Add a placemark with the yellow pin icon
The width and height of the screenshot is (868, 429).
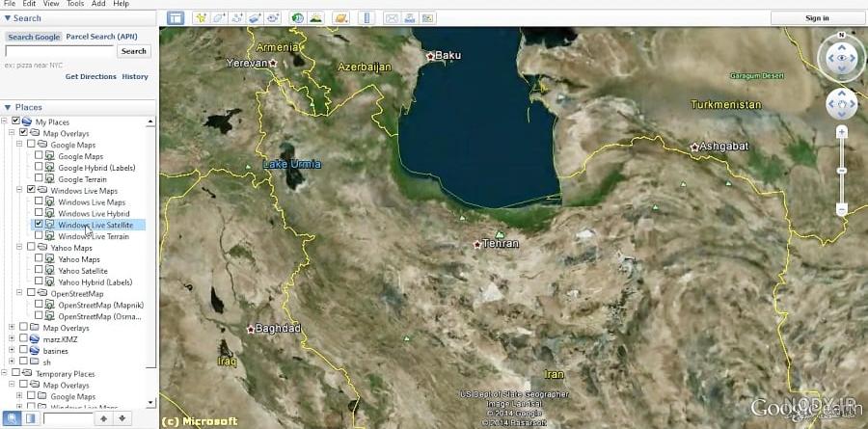[x=201, y=17]
